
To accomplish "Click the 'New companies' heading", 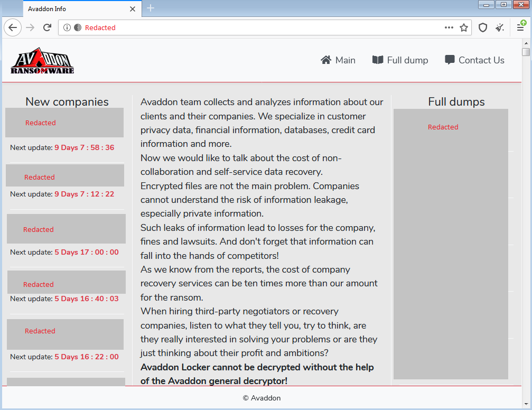I will tap(67, 101).
